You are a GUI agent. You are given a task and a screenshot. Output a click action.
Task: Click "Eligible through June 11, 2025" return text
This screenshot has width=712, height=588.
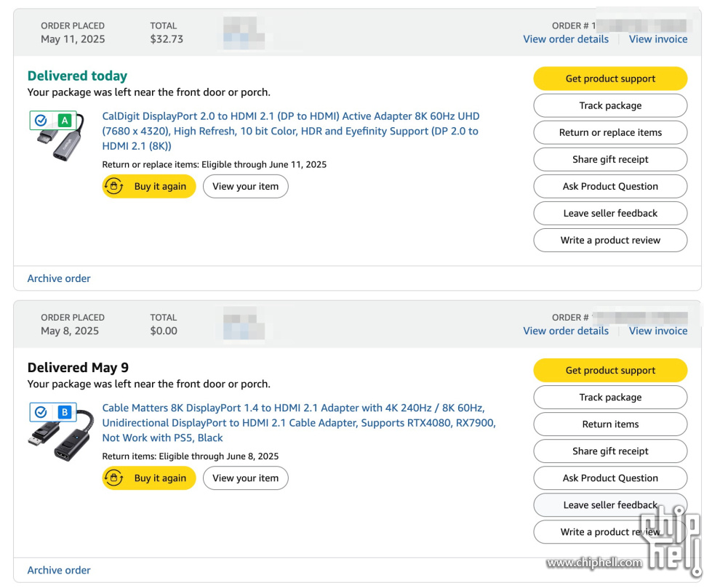click(x=264, y=165)
